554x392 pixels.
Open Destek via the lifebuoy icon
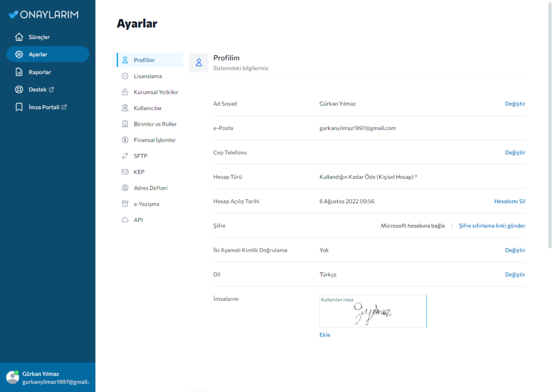pos(19,90)
